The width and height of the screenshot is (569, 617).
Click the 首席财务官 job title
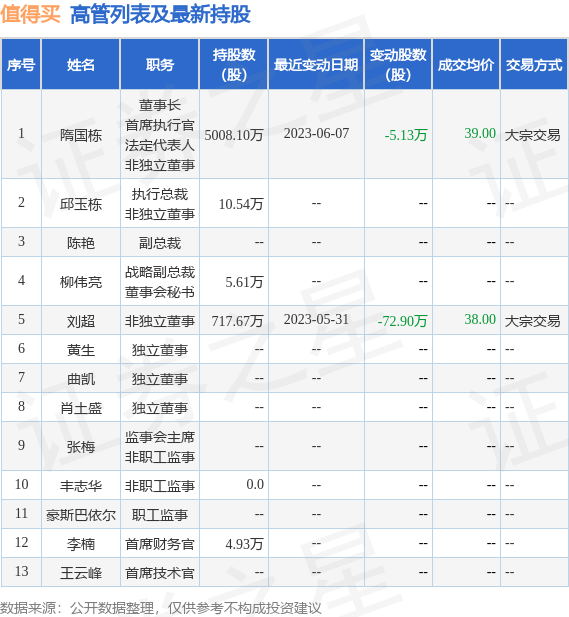(x=159, y=544)
